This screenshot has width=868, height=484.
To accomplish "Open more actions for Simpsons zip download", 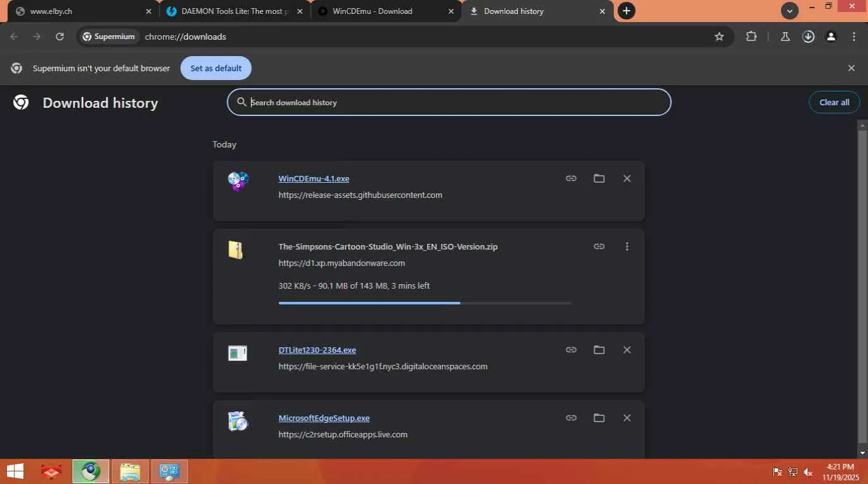I will click(x=627, y=246).
